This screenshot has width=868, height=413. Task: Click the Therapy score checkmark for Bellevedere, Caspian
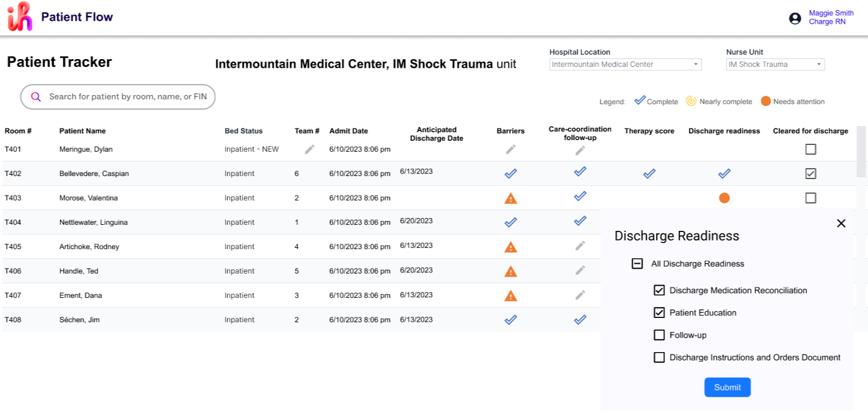click(x=650, y=174)
